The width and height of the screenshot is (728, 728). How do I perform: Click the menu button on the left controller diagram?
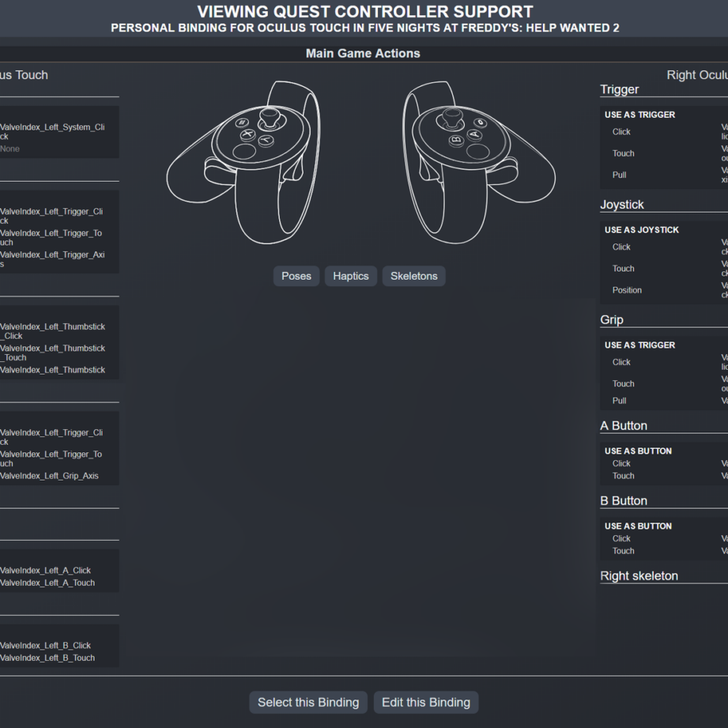(x=241, y=123)
